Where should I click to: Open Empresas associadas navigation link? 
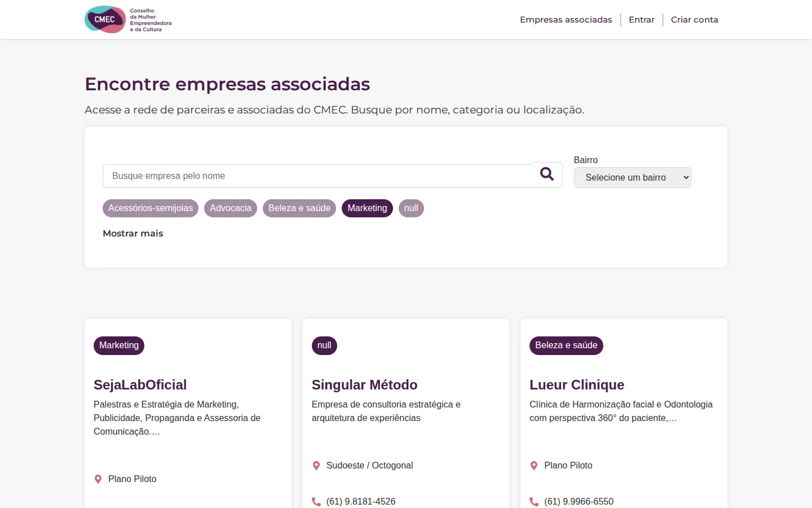point(566,20)
